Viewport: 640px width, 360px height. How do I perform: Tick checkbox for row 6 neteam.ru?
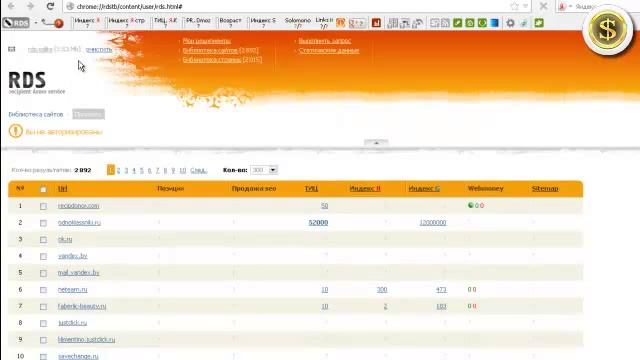43,290
